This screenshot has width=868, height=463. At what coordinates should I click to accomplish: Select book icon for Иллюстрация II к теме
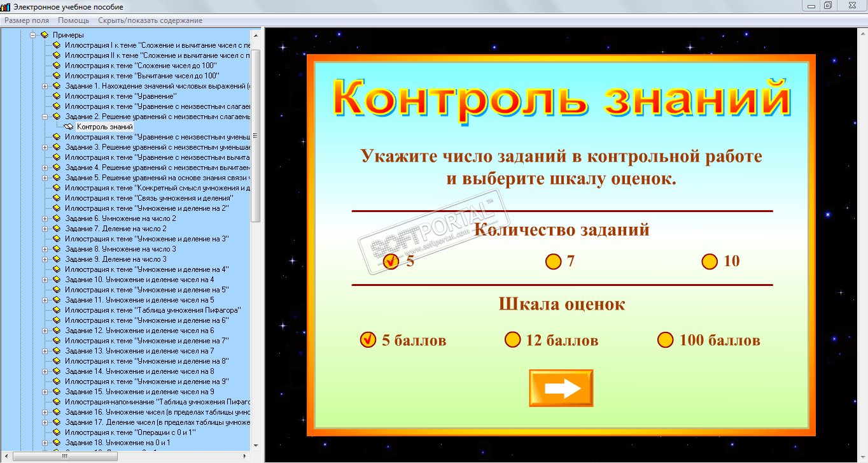(57, 55)
